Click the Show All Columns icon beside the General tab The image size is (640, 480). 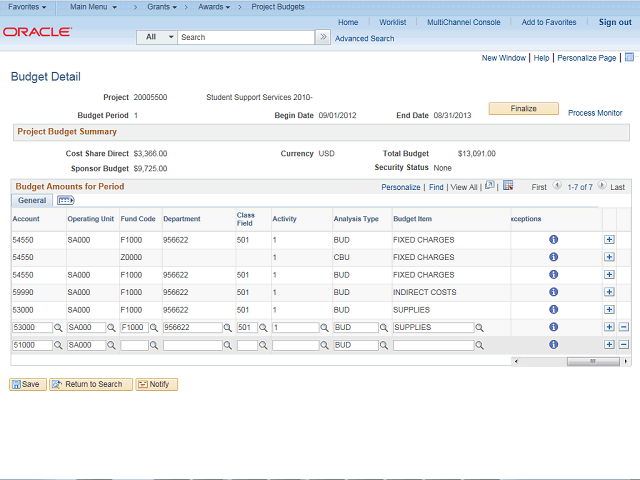(x=66, y=201)
